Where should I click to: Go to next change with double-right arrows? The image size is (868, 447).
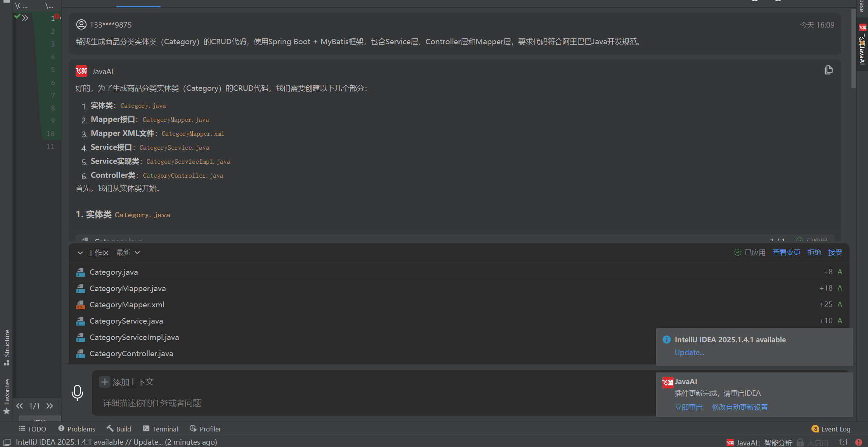click(x=50, y=406)
